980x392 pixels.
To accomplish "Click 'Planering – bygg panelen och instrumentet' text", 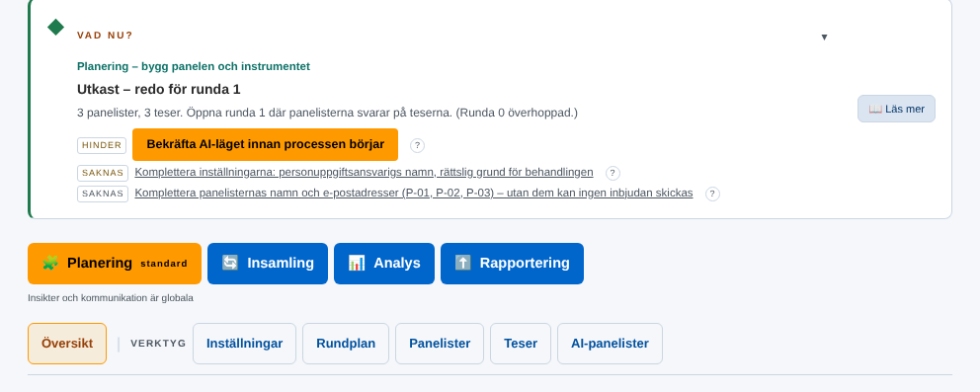I will click(193, 66).
